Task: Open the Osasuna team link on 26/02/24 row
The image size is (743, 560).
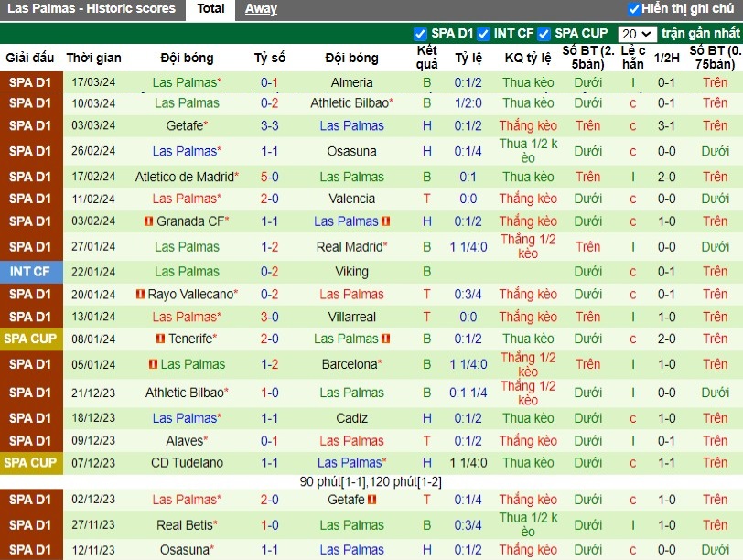Action: point(351,151)
